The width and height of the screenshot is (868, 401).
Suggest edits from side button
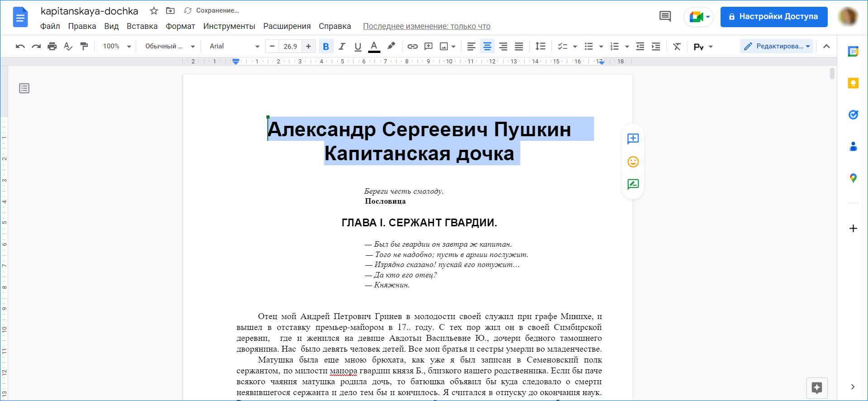633,184
